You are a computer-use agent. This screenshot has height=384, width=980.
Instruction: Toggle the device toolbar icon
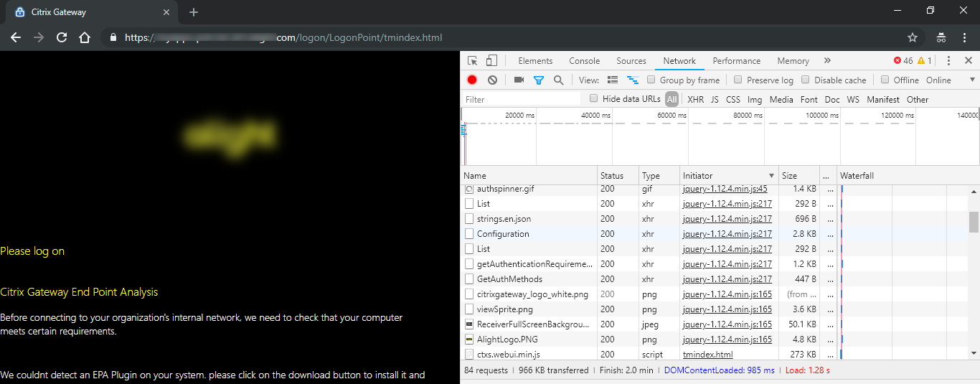point(491,61)
